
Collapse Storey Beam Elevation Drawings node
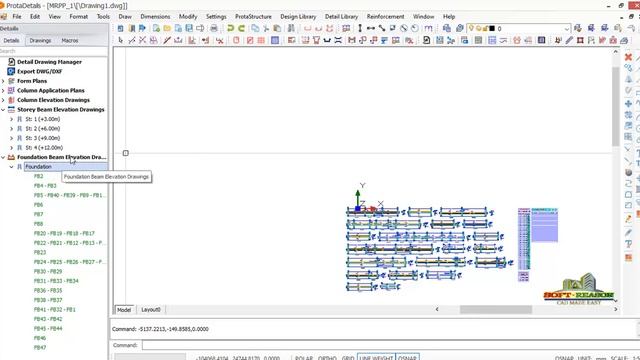click(x=3, y=109)
